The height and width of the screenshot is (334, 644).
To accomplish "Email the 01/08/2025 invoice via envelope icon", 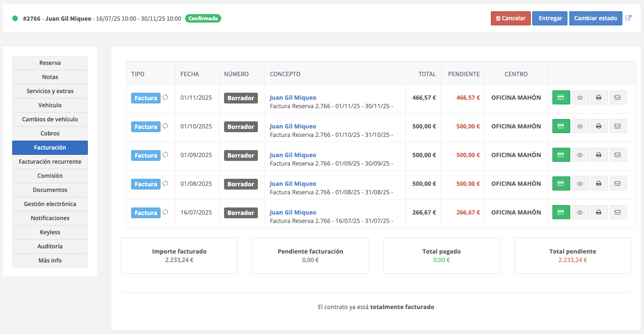I will pyautogui.click(x=618, y=184).
